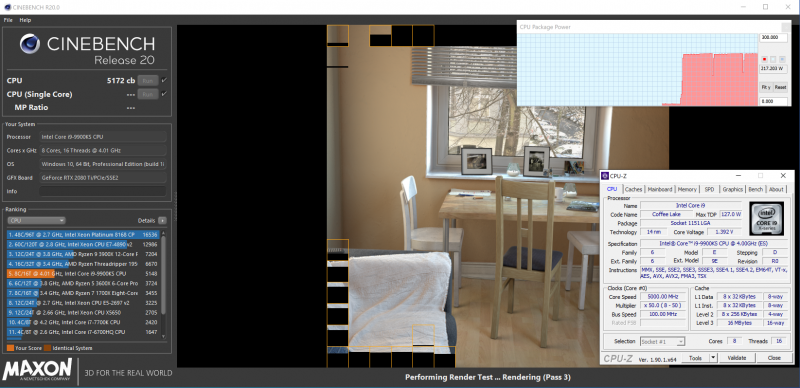
Task: Click the blue grid color button in power graph
Action: (x=782, y=59)
